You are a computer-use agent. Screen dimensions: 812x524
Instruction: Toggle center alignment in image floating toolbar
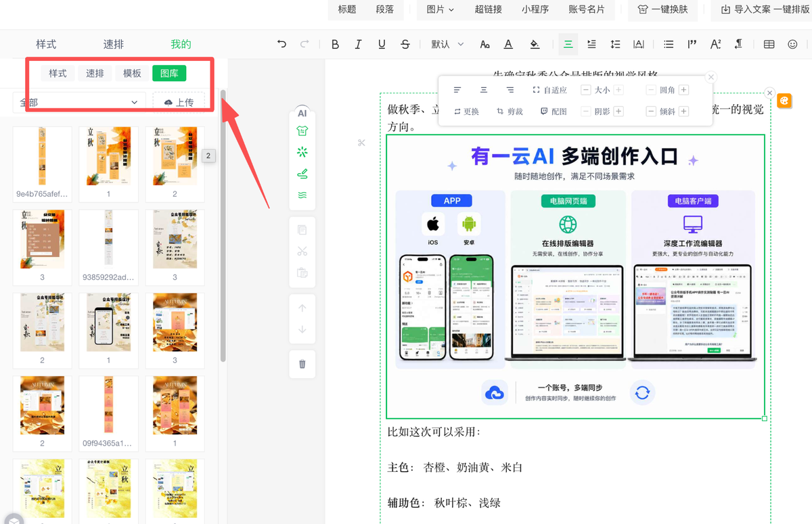point(484,90)
